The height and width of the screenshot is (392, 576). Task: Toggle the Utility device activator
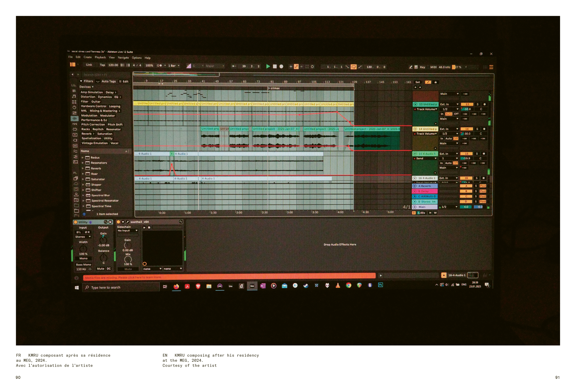pos(76,222)
